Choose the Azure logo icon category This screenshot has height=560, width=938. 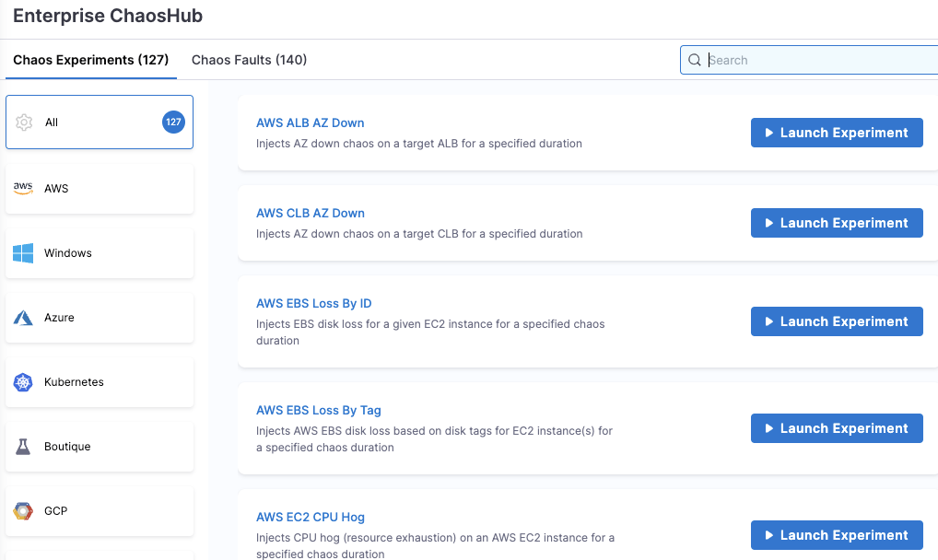[x=23, y=318]
